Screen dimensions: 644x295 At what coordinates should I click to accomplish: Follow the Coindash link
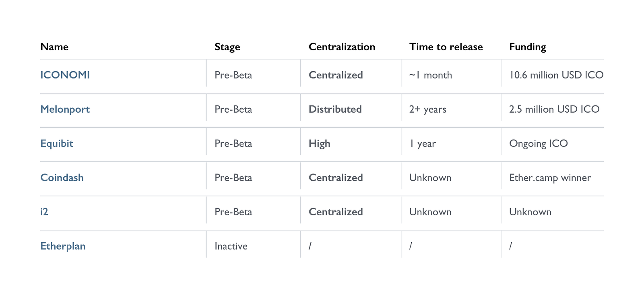(x=62, y=177)
